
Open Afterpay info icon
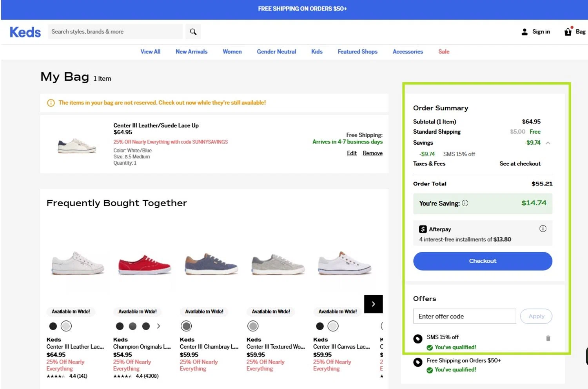click(x=543, y=229)
